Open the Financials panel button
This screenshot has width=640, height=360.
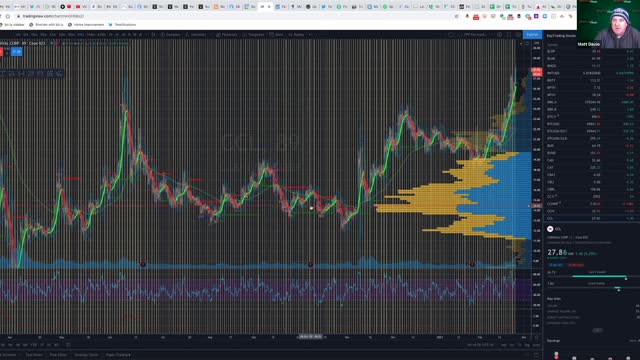coord(227,35)
